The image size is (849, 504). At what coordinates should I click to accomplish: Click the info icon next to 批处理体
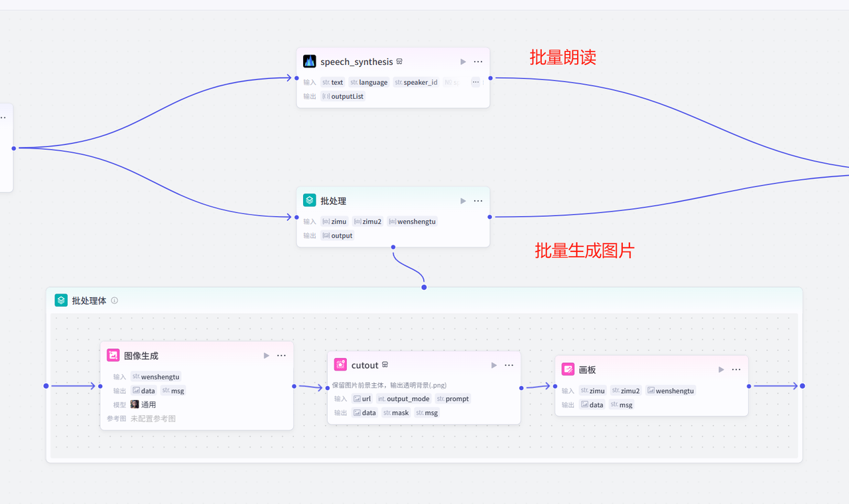[114, 300]
